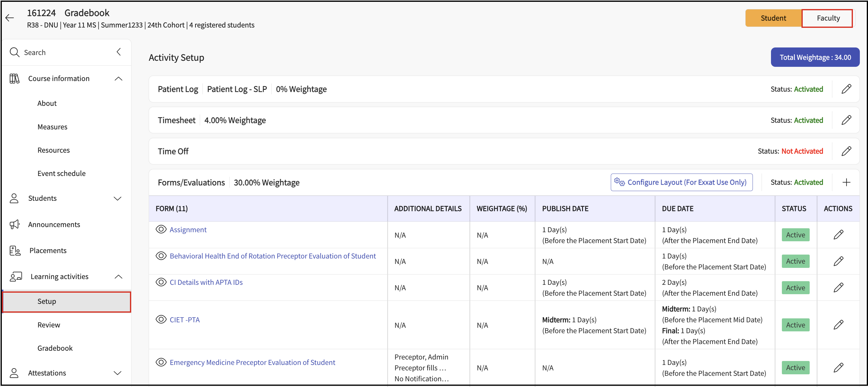Edit the Patient Log activity pencil icon

click(x=846, y=89)
